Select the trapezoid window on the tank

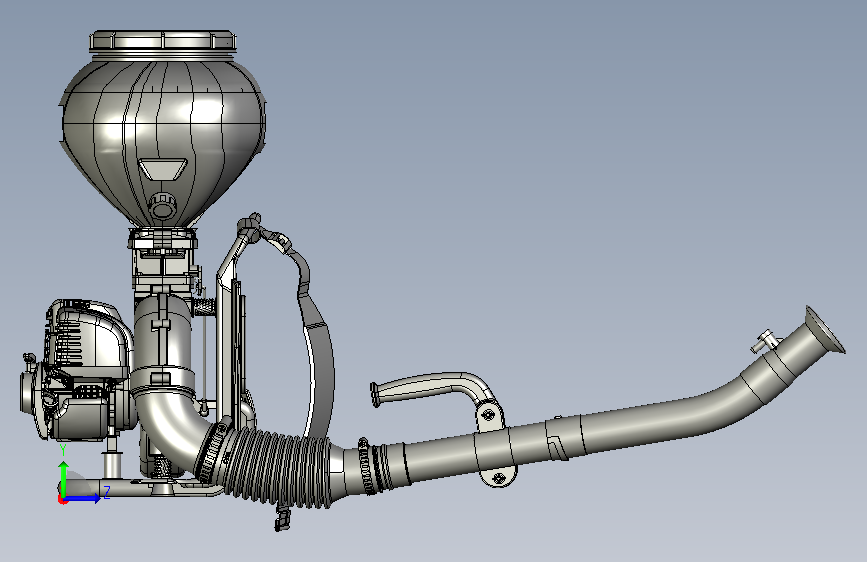click(163, 169)
